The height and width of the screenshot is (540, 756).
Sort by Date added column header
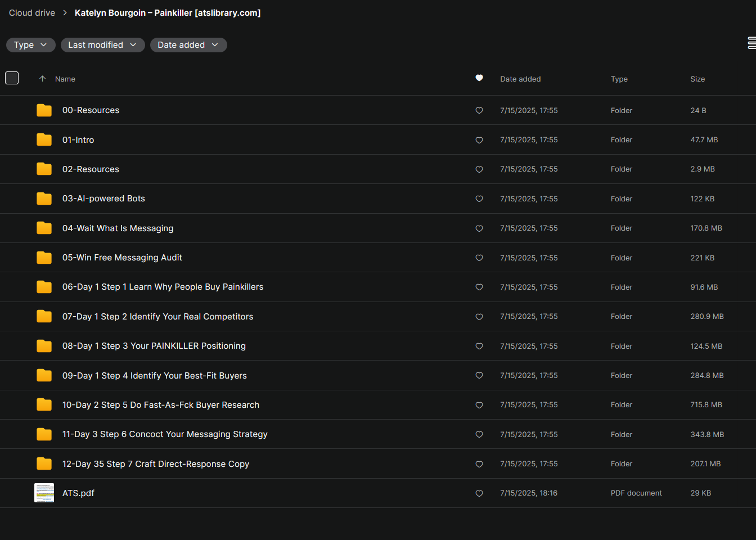click(x=520, y=79)
